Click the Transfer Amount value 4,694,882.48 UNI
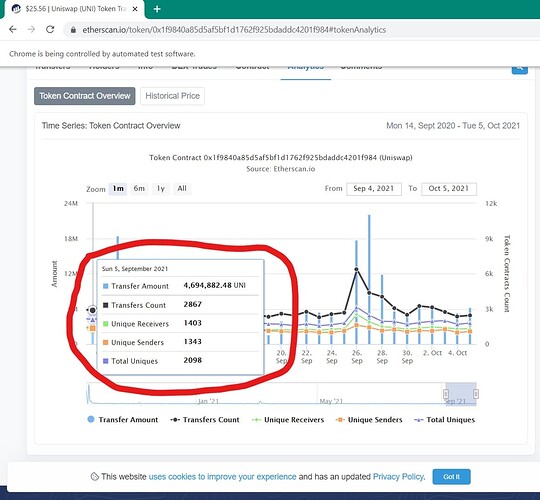 pos(215,285)
